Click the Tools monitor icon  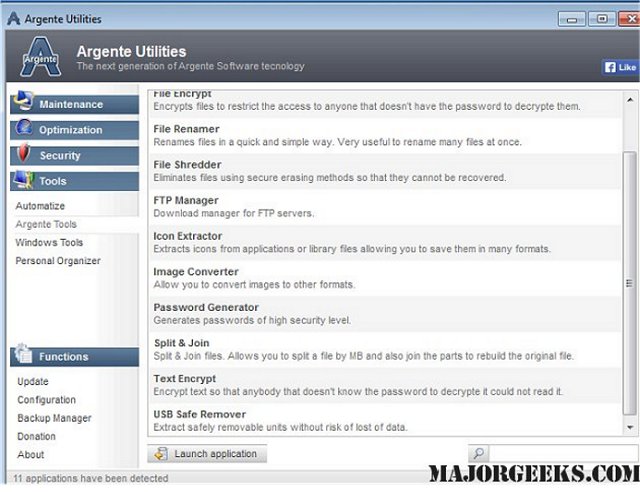point(23,180)
